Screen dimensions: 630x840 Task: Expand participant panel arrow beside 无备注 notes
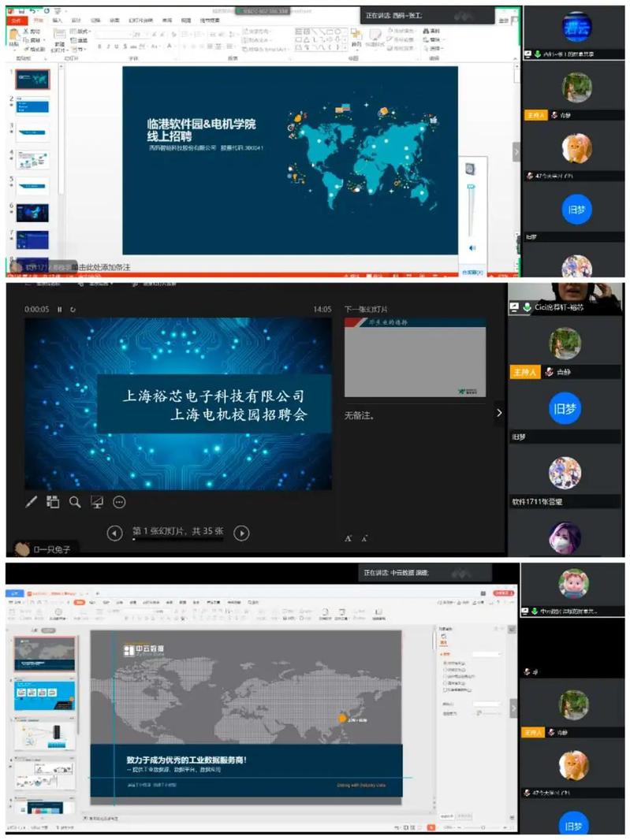498,412
